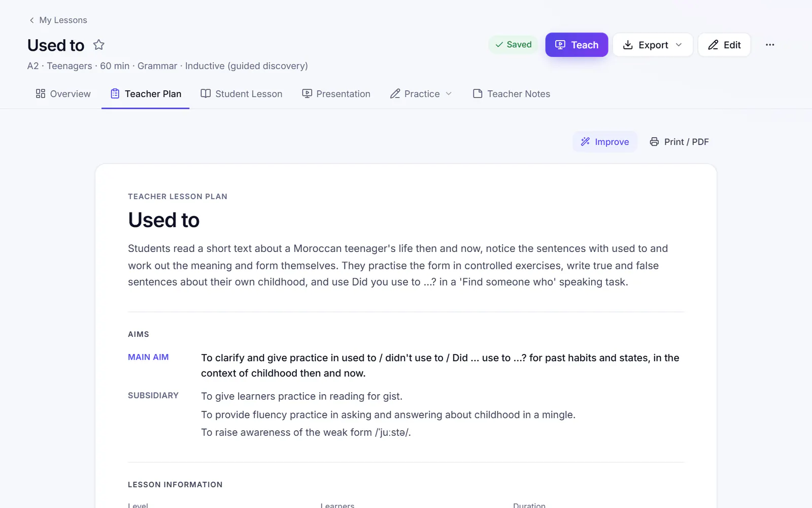Expand Export options via chevron arrow

pos(679,45)
